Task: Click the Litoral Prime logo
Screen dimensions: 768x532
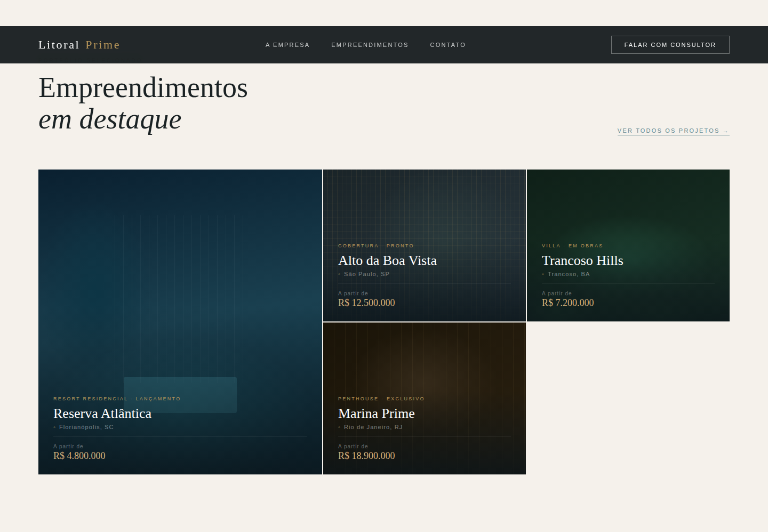Action: pyautogui.click(x=79, y=45)
